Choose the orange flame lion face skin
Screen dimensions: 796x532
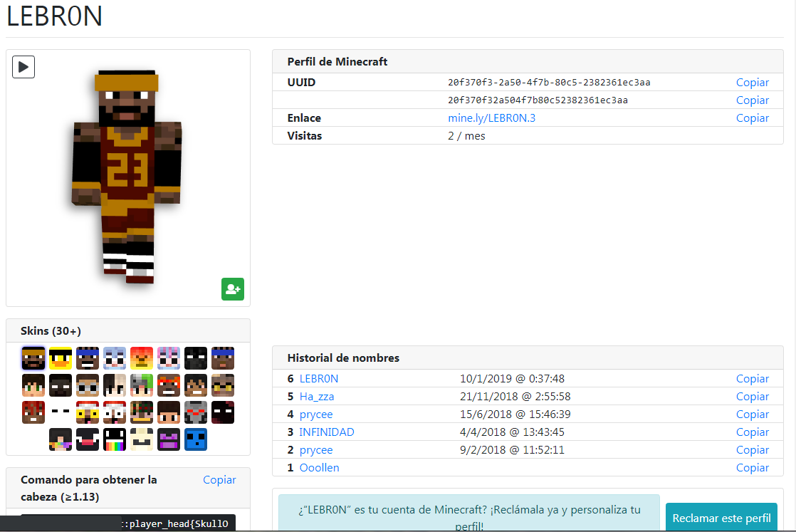142,358
